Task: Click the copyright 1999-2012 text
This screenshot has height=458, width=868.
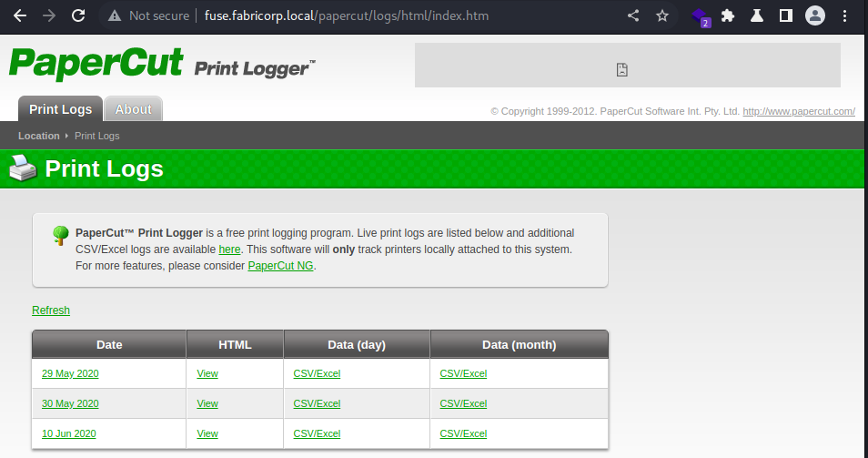Action: click(x=615, y=111)
